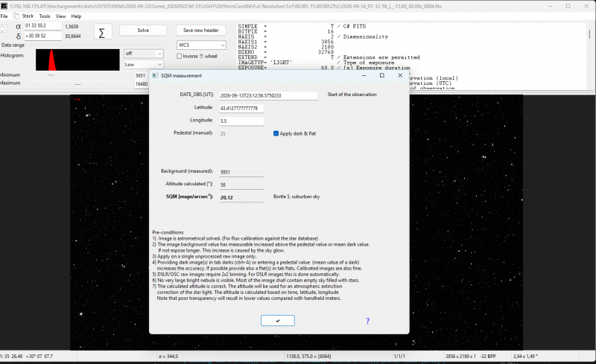Open the Help menu

pos(77,16)
